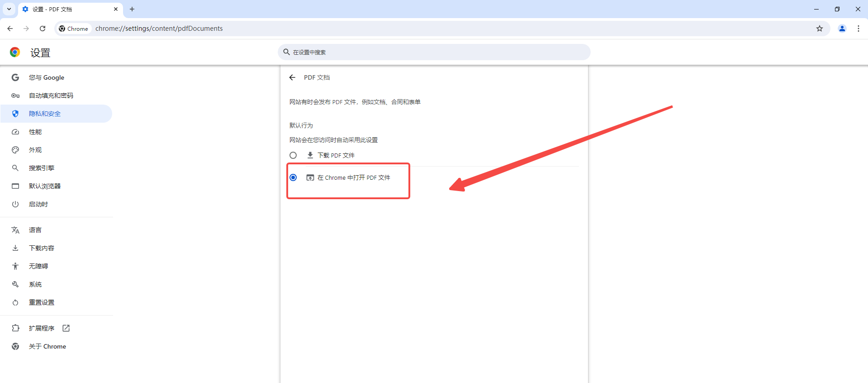Click the key icon for 自动填充和密码

coord(15,96)
